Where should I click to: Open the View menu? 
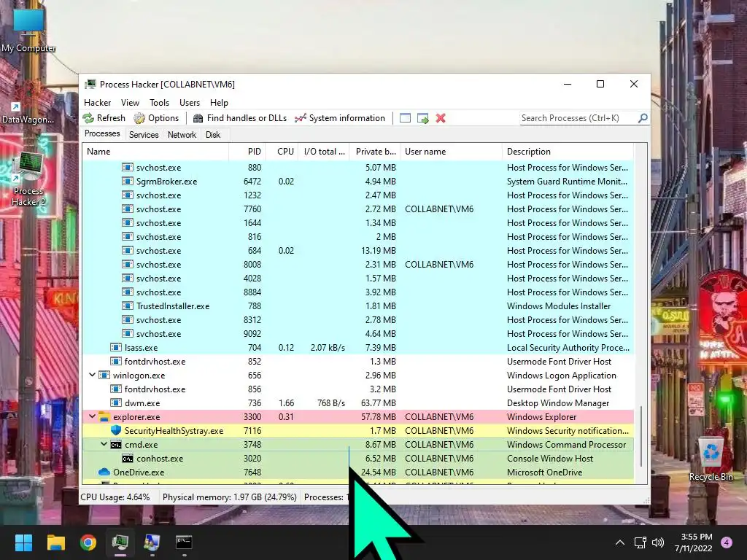tap(130, 103)
